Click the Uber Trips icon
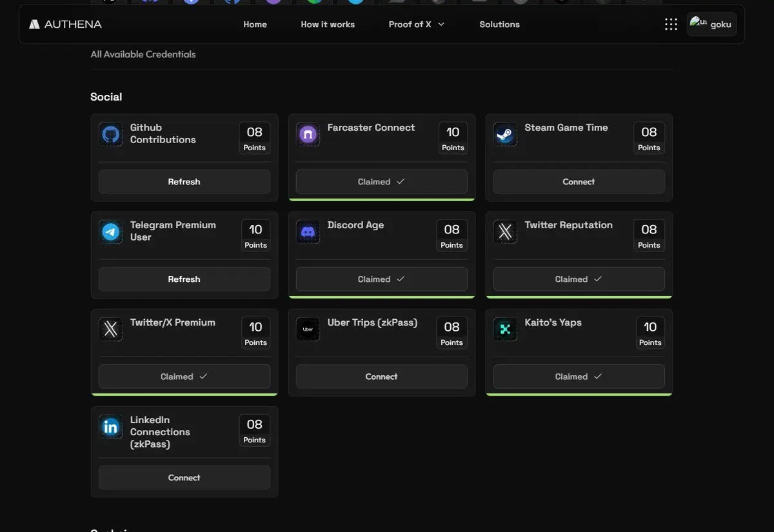Image resolution: width=774 pixels, height=532 pixels. pyautogui.click(x=308, y=329)
